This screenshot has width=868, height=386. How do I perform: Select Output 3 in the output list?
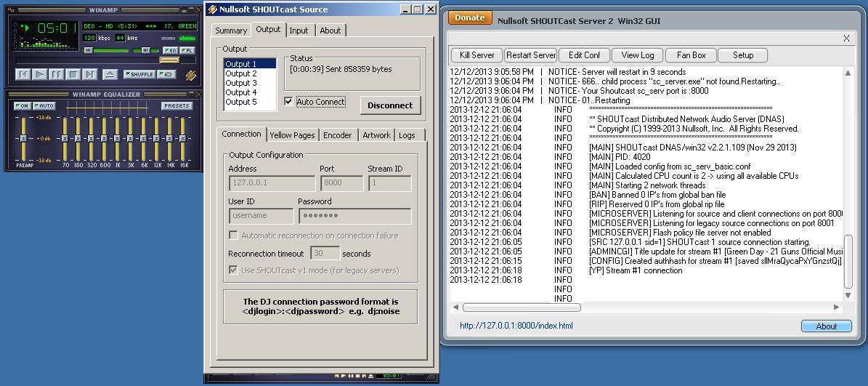point(241,83)
